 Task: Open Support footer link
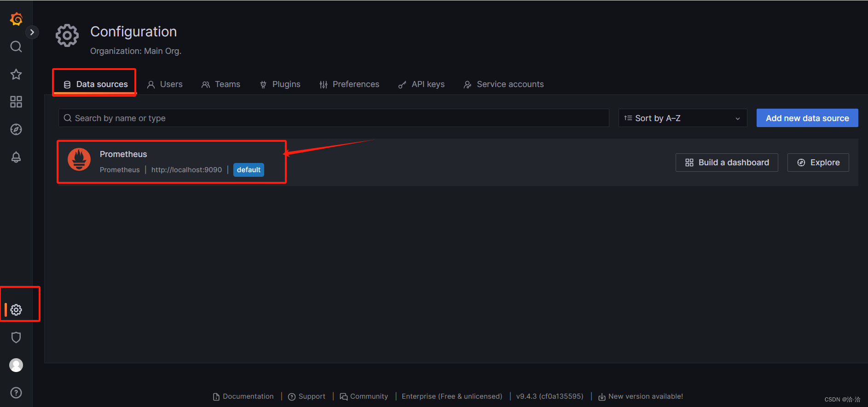(307, 396)
